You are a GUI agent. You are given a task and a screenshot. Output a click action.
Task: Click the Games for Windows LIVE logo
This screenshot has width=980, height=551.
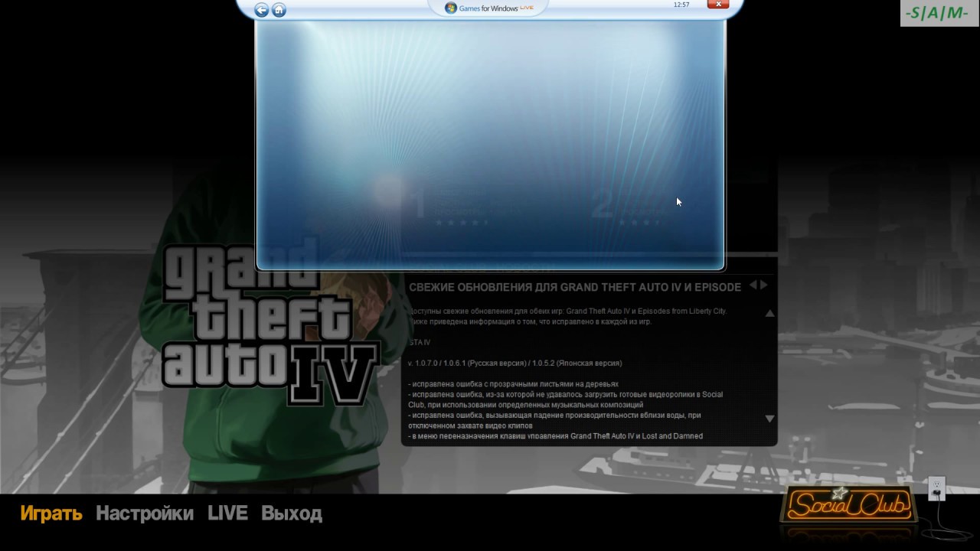tap(488, 8)
